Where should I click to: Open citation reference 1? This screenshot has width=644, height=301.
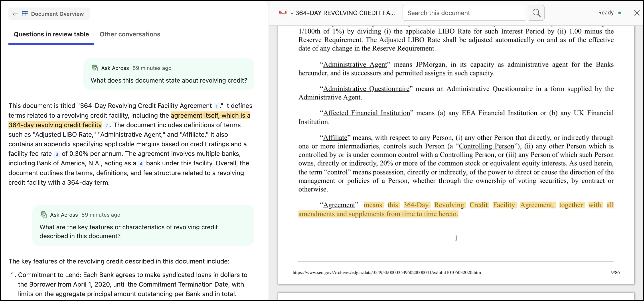tap(216, 106)
